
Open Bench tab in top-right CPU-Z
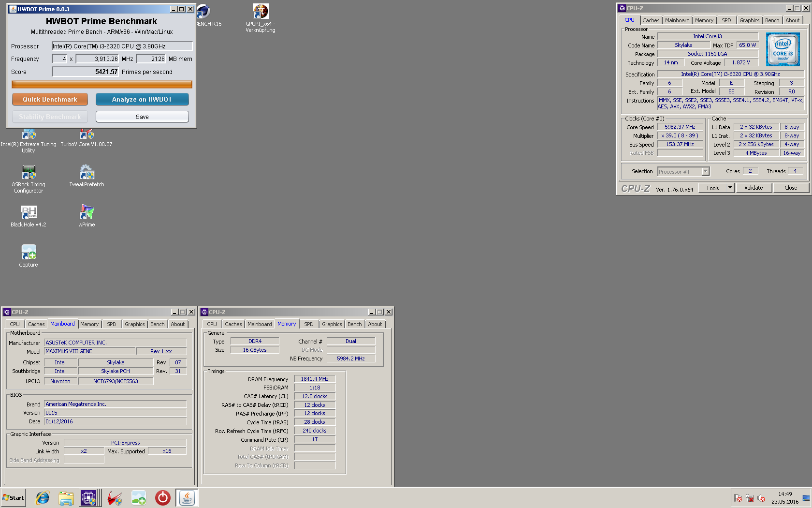coord(772,20)
